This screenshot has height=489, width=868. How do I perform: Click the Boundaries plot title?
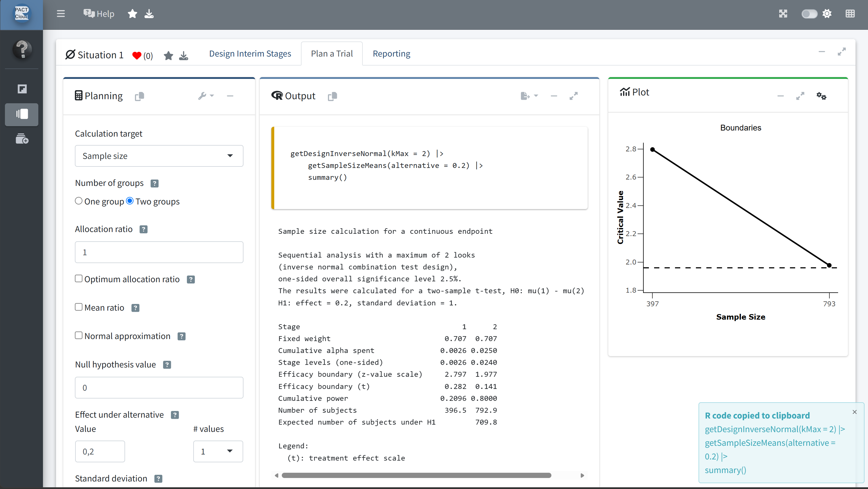(x=741, y=128)
